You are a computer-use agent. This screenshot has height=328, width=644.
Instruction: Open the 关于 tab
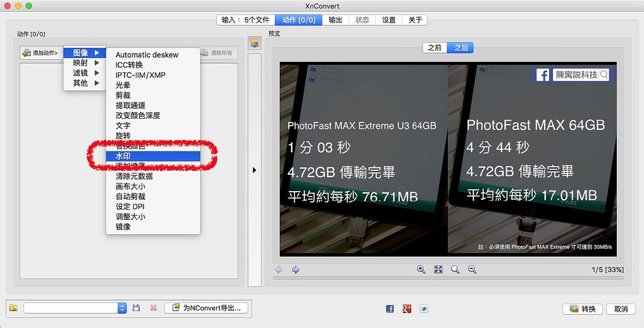pyautogui.click(x=415, y=19)
